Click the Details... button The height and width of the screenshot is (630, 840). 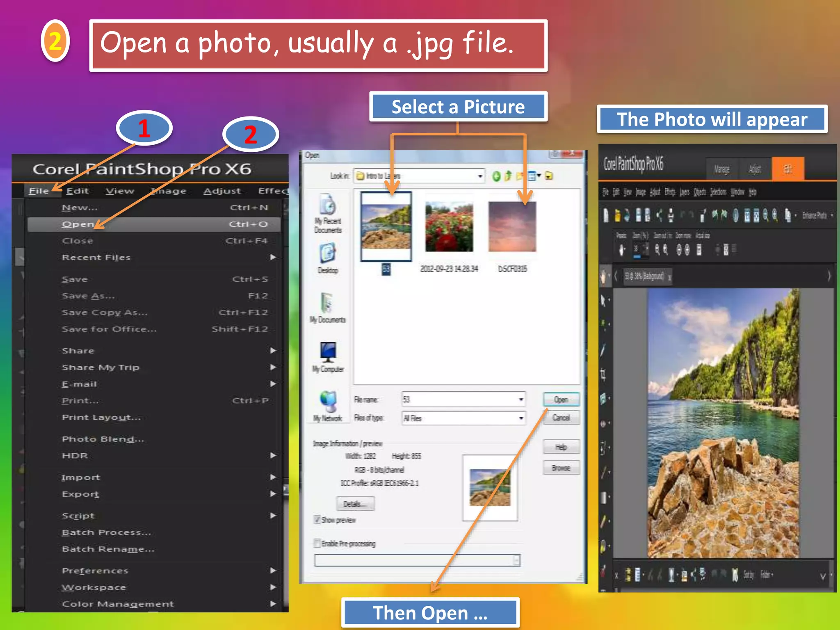[x=355, y=504]
